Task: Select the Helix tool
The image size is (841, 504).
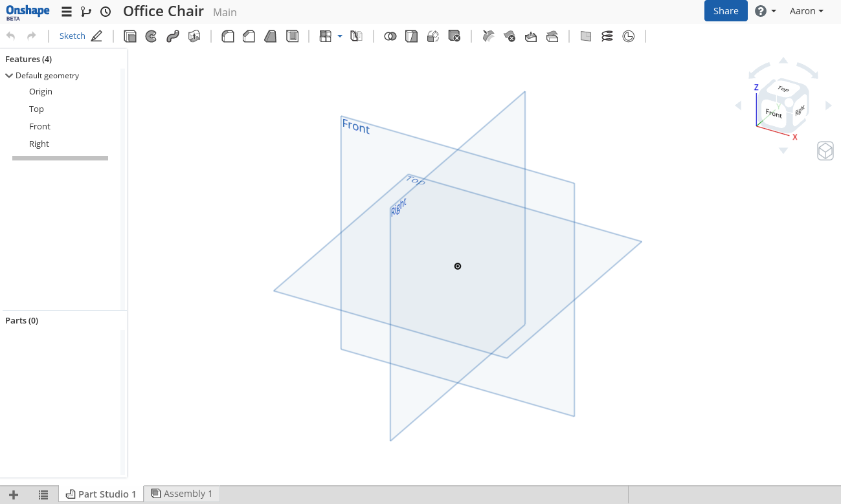Action: [x=607, y=36]
